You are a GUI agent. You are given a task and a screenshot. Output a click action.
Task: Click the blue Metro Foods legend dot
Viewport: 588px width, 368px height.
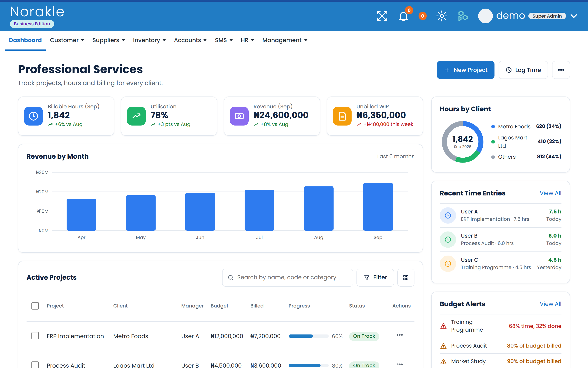click(493, 127)
